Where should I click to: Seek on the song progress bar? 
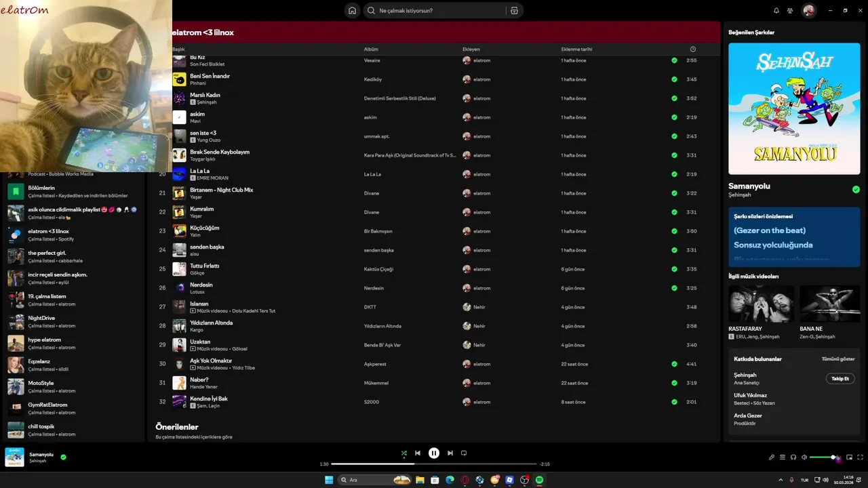(434, 464)
